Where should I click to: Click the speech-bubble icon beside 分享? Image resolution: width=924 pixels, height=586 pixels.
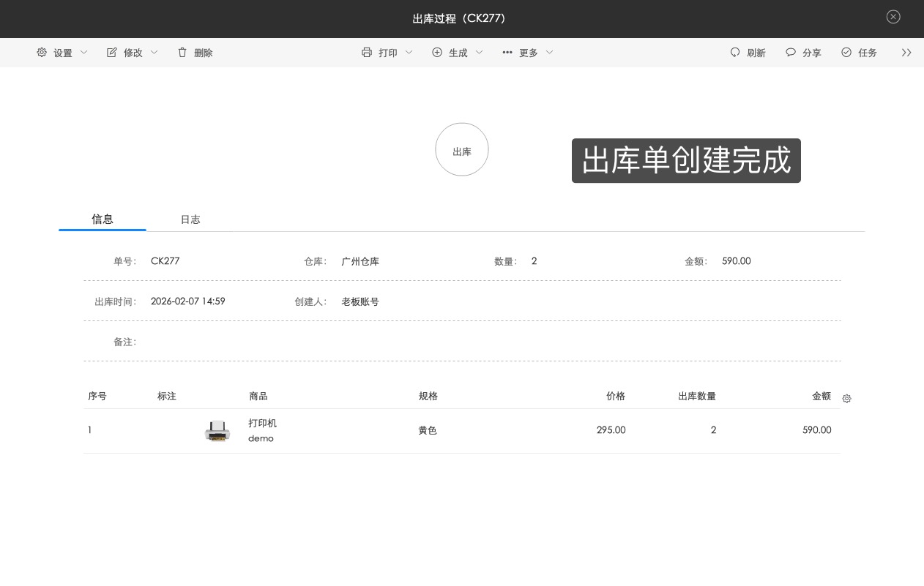tap(791, 52)
